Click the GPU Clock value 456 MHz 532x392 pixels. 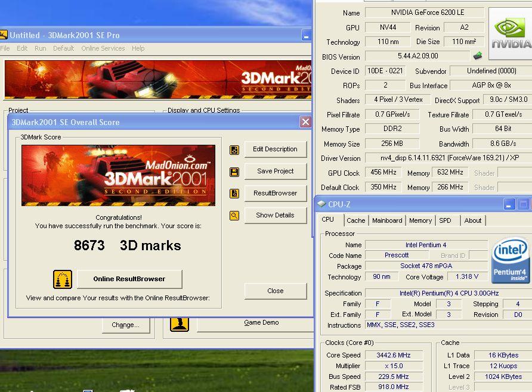coord(383,172)
